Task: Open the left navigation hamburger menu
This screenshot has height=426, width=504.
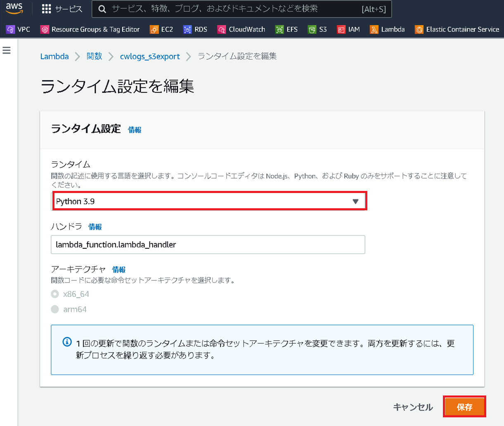Action: click(x=6, y=50)
